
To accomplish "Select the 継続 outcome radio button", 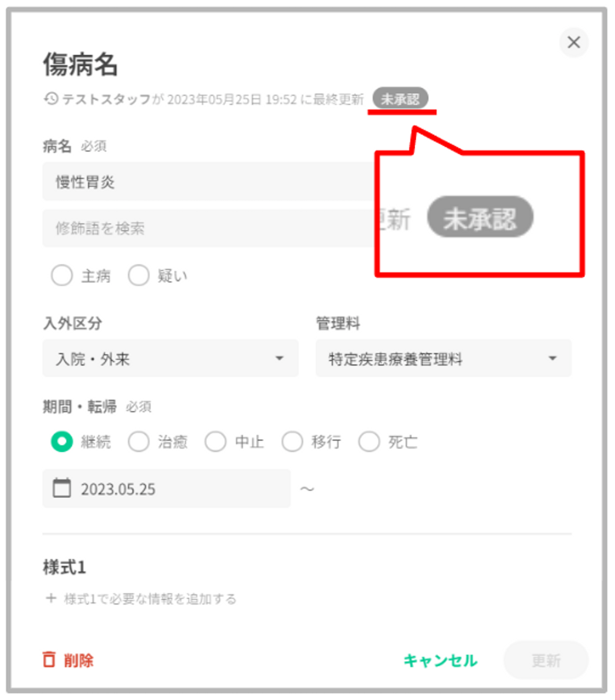I will (x=62, y=442).
